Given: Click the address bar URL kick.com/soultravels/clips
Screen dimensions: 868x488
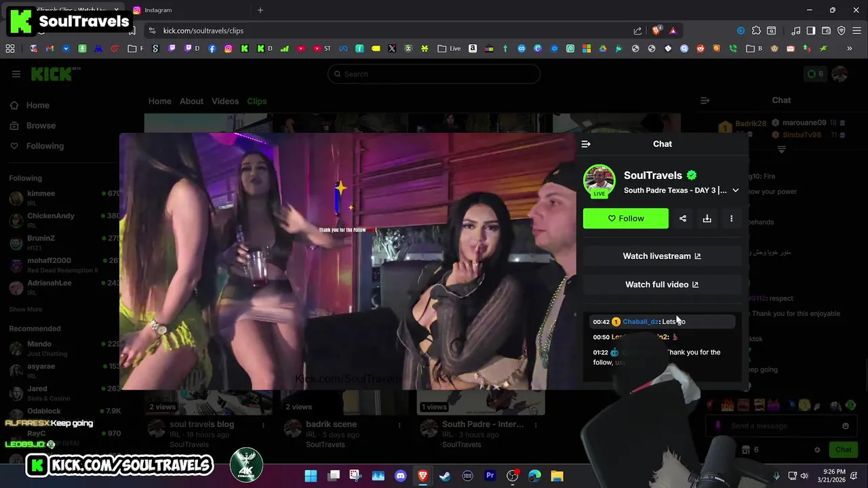Looking at the screenshot, I should tap(203, 30).
